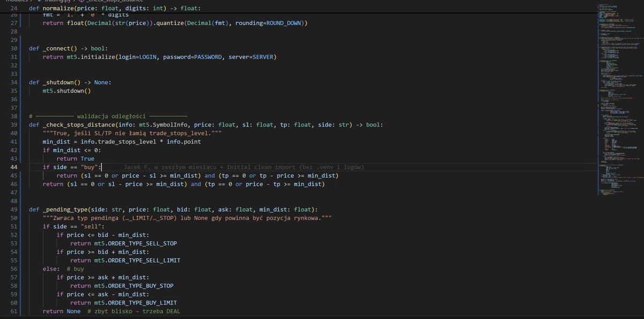644x319 pixels.
Task: Click 'ORDER_TYPE_SELL_LIMIT' constant
Action: 144,260
